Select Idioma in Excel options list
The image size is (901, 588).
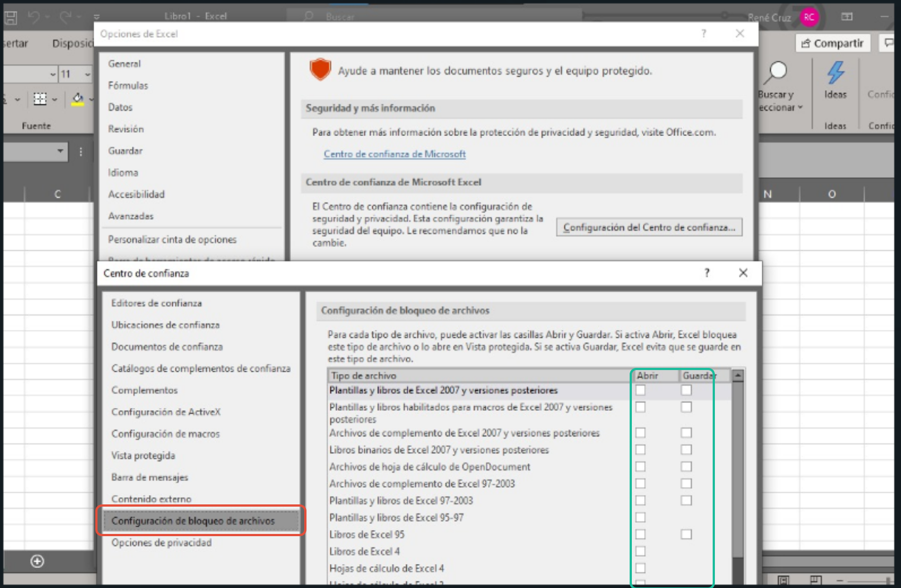[123, 172]
